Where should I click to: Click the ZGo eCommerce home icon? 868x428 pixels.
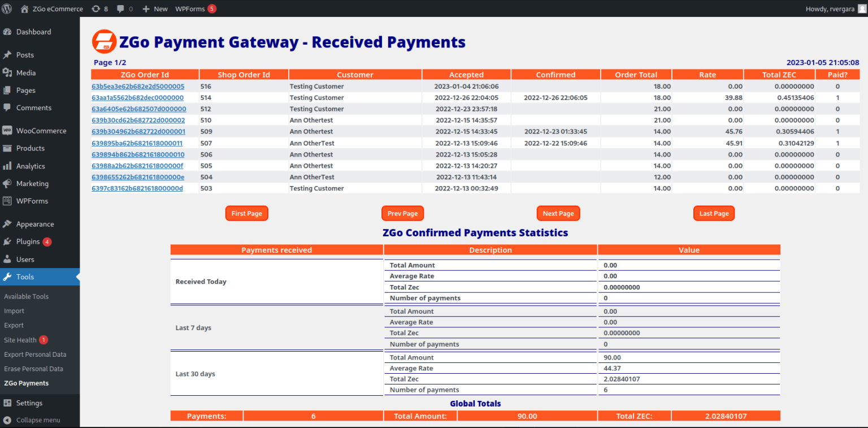[x=24, y=9]
